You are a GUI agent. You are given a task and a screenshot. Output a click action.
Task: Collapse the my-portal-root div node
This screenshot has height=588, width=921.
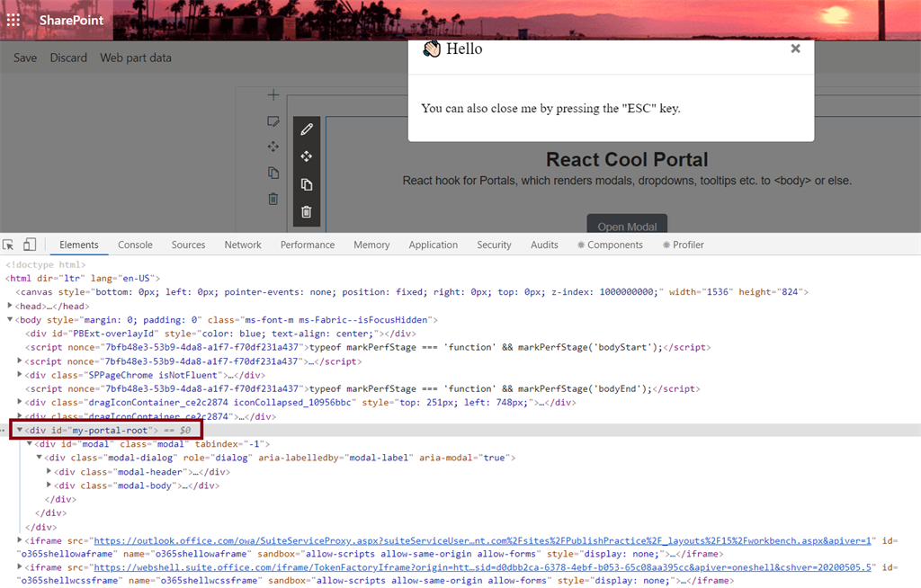(x=20, y=430)
